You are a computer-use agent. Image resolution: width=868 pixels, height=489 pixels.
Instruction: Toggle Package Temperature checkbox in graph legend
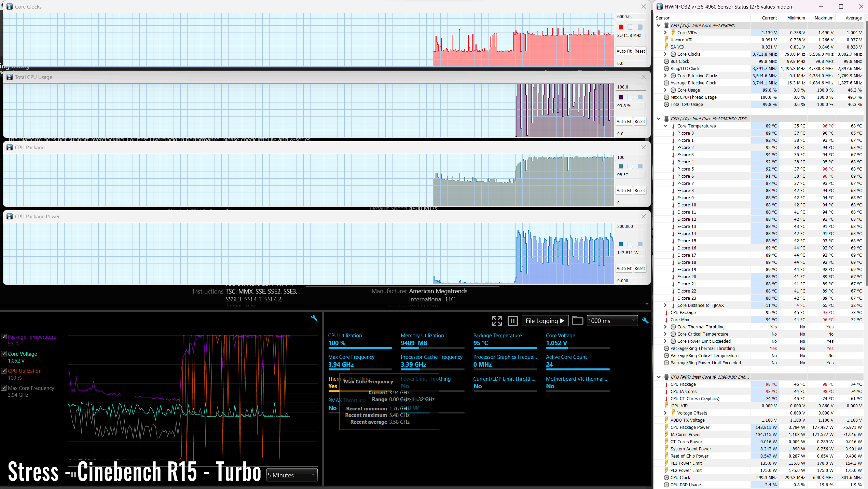4,337
